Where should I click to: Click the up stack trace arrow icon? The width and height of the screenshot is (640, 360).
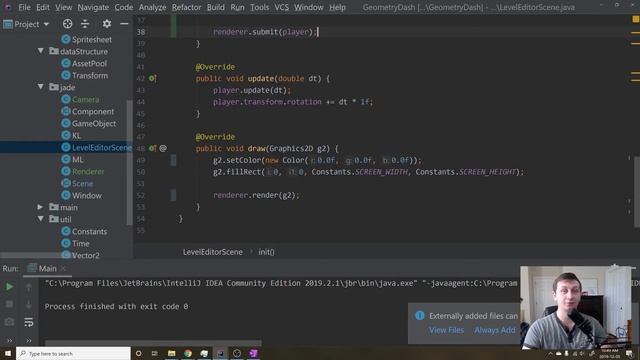[29, 287]
